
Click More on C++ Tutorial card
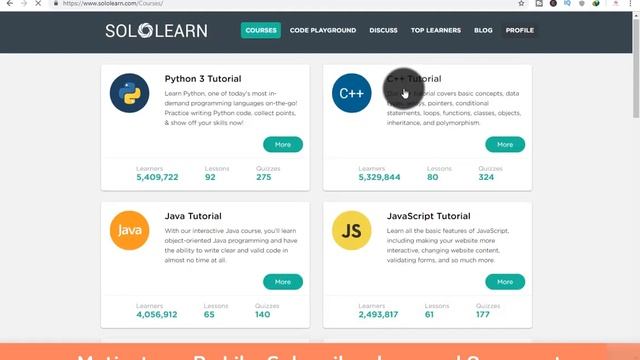505,144
